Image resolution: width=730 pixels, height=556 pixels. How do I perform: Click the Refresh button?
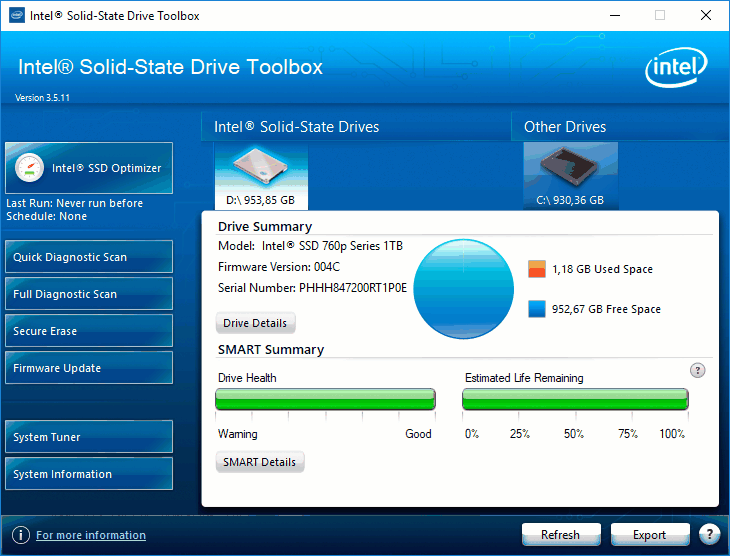click(x=561, y=535)
